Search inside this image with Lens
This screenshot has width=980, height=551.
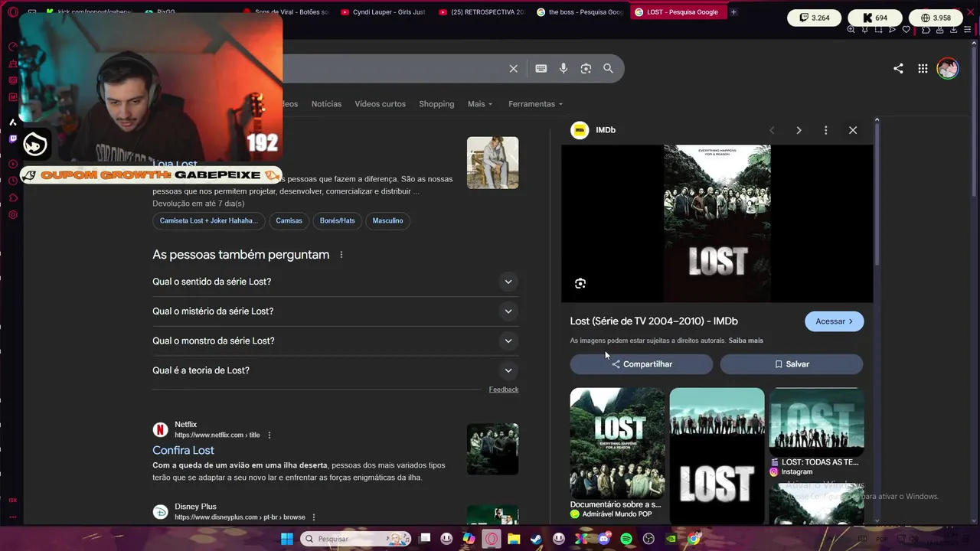[x=580, y=283]
